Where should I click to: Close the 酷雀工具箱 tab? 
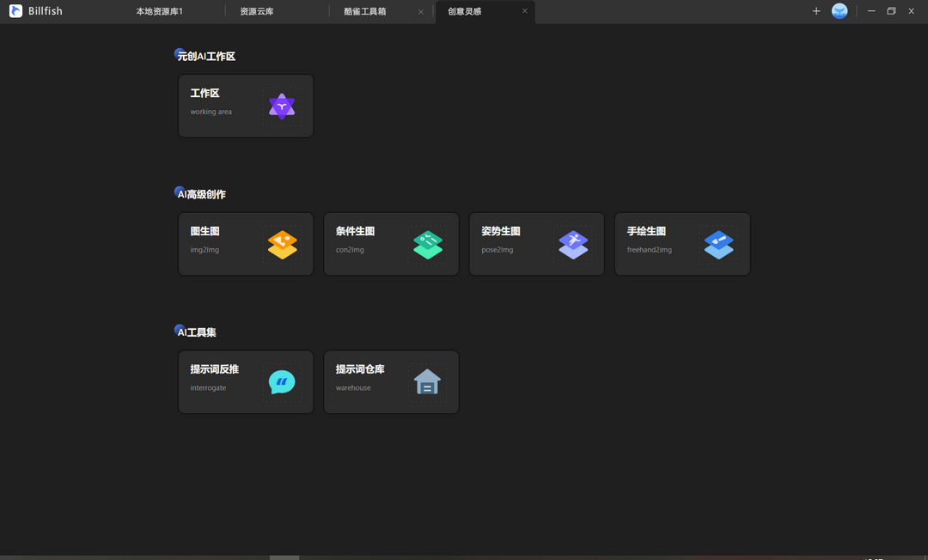[420, 12]
